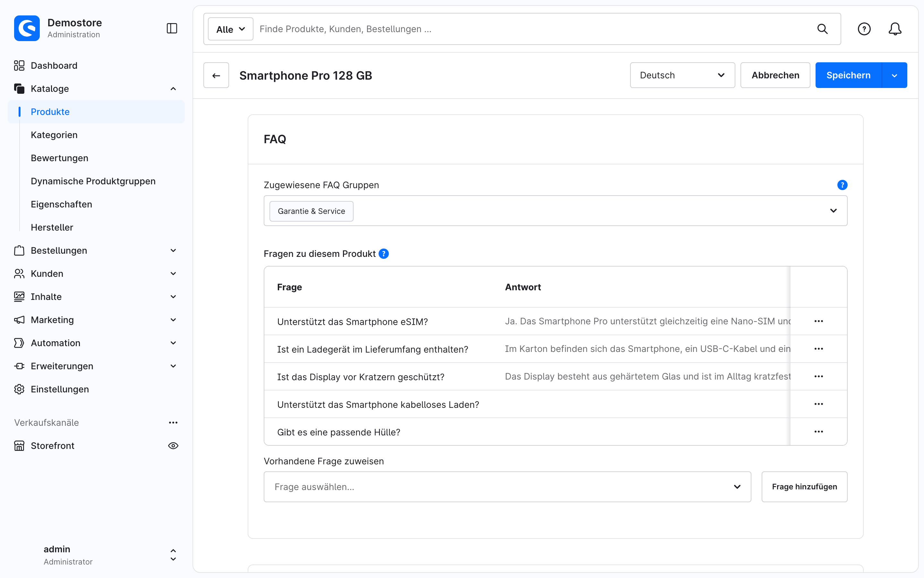Expand the Marketing menu section
Image resolution: width=924 pixels, height=578 pixels.
coord(173,320)
